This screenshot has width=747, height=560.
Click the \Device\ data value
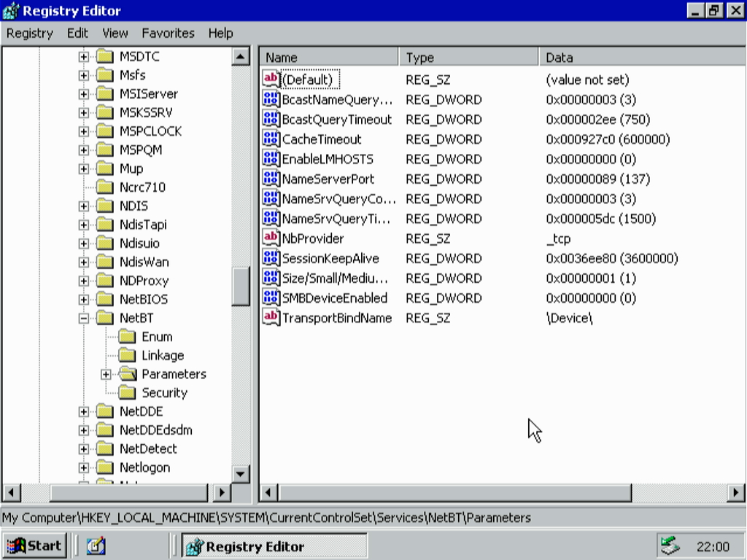point(569,318)
